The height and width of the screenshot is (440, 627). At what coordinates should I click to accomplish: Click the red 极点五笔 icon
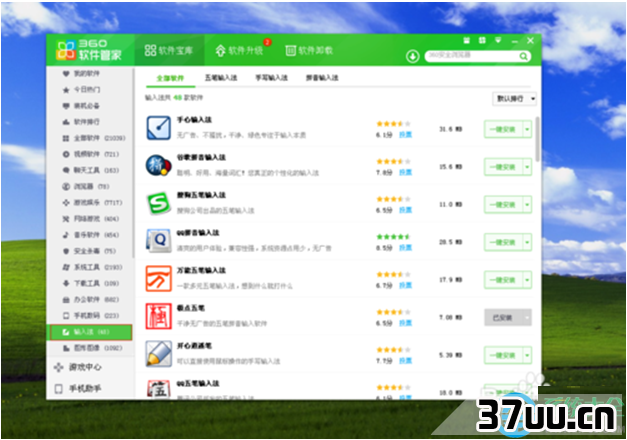pyautogui.click(x=158, y=316)
